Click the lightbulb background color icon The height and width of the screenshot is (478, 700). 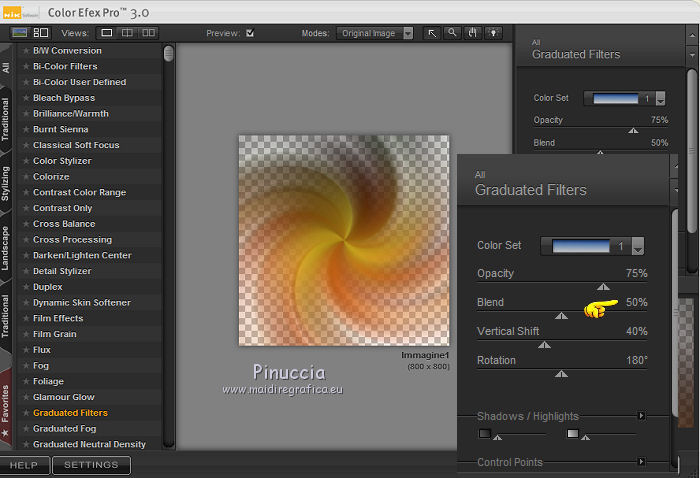click(493, 33)
